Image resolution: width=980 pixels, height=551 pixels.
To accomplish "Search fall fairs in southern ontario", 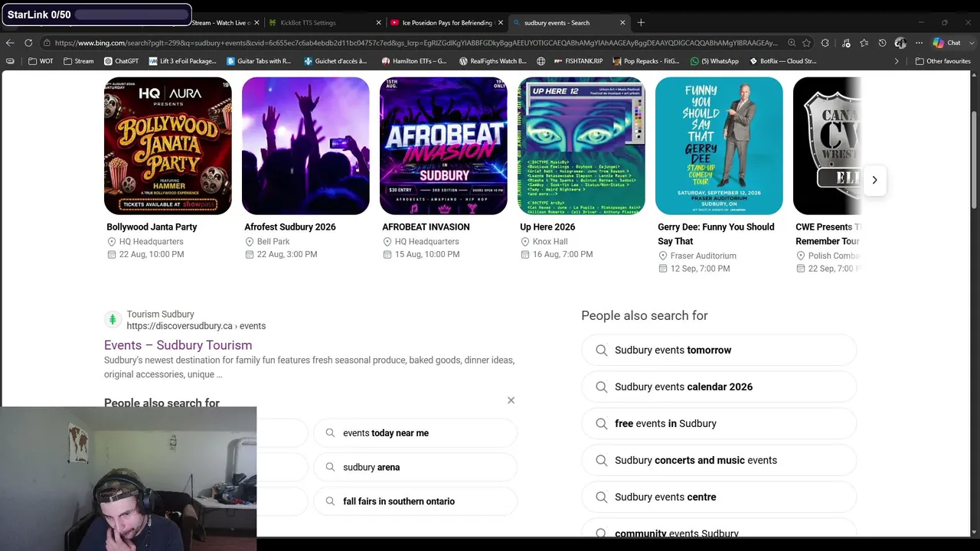I will (x=416, y=501).
